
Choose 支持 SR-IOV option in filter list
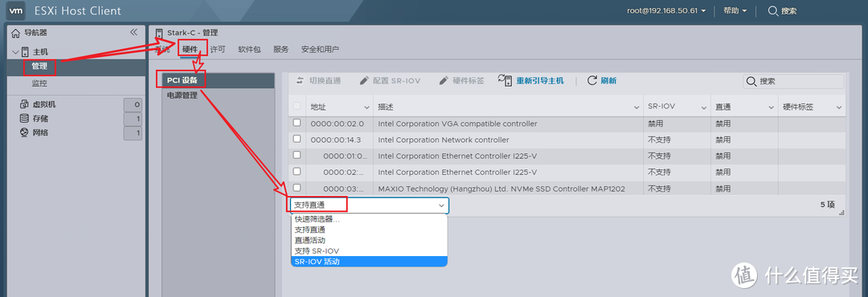coord(369,250)
